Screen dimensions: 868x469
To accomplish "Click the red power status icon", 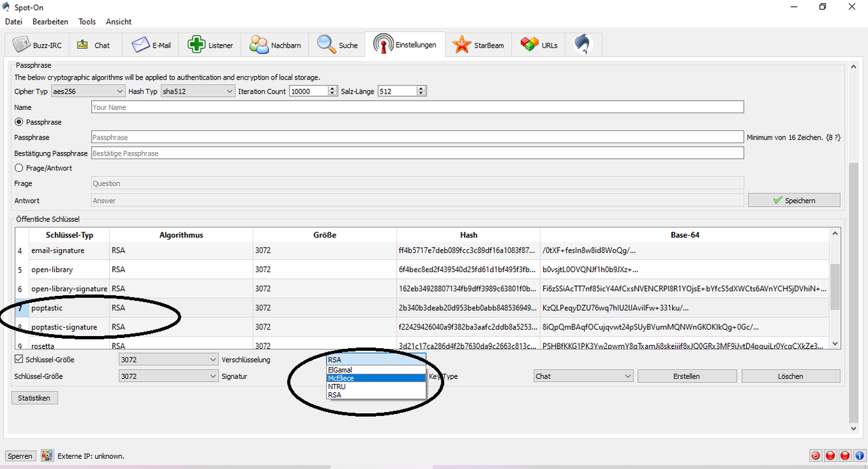I will (x=816, y=455).
